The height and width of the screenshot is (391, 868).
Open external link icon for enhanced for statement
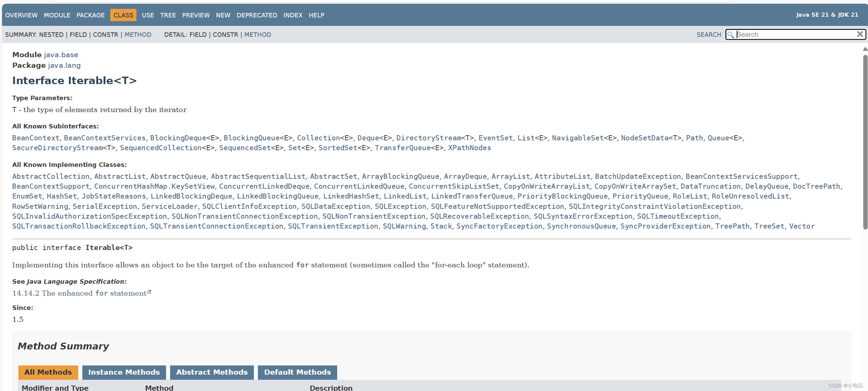[x=149, y=292]
